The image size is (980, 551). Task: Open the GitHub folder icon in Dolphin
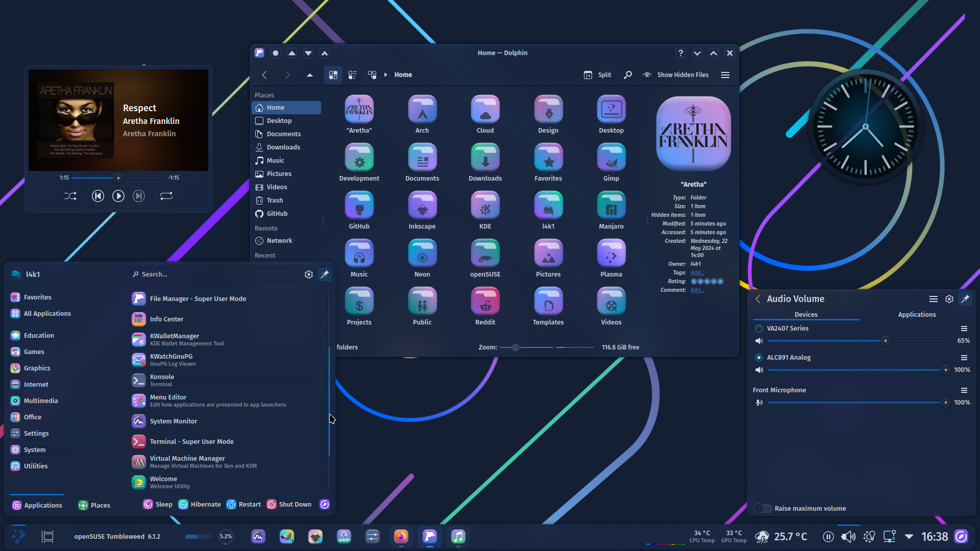tap(359, 210)
